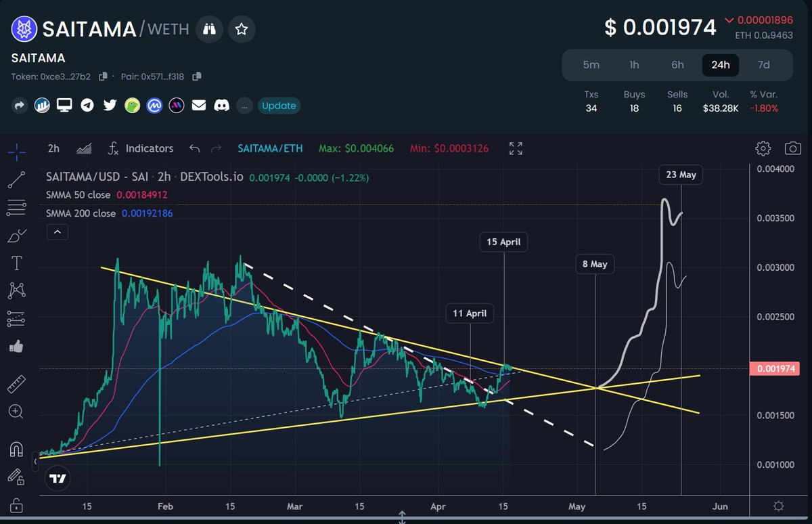Take a chart snapshot with camera
The width and height of the screenshot is (812, 524).
click(x=792, y=148)
